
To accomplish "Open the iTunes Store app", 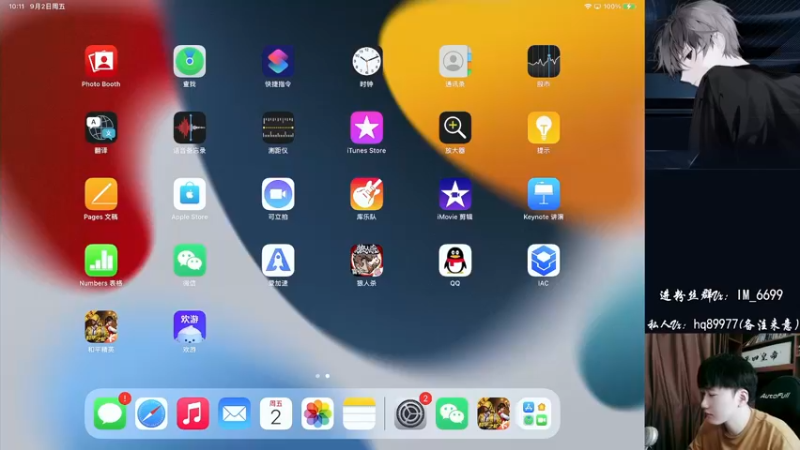I will (366, 128).
